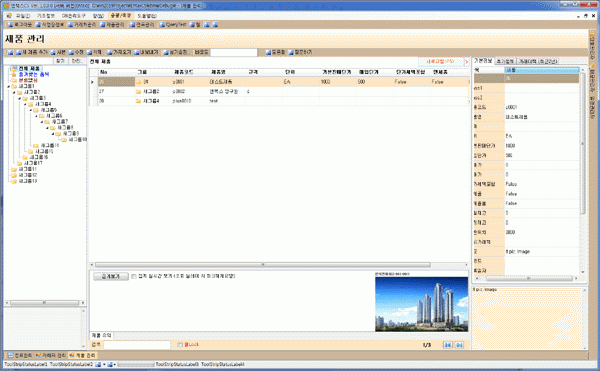600x371 pixels.
Task: Click the first-record navigation icon at bottom
Action: [x=448, y=345]
